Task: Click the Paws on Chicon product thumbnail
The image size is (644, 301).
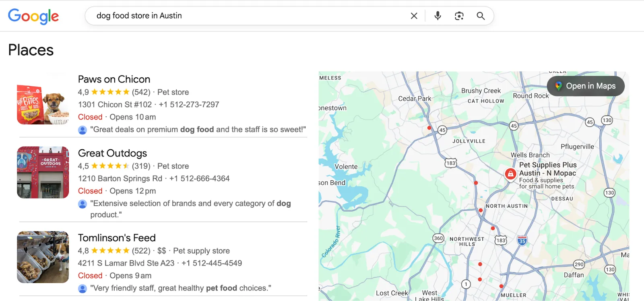Action: pyautogui.click(x=43, y=99)
